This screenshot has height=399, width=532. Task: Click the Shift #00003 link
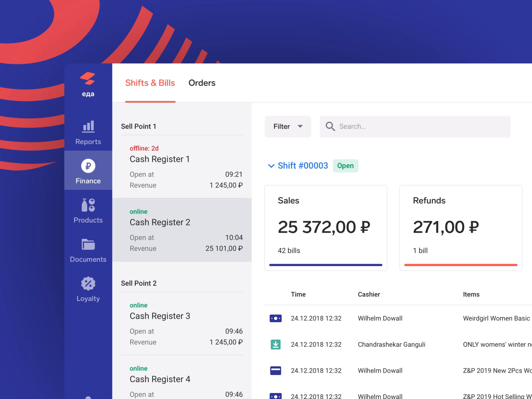pyautogui.click(x=303, y=166)
